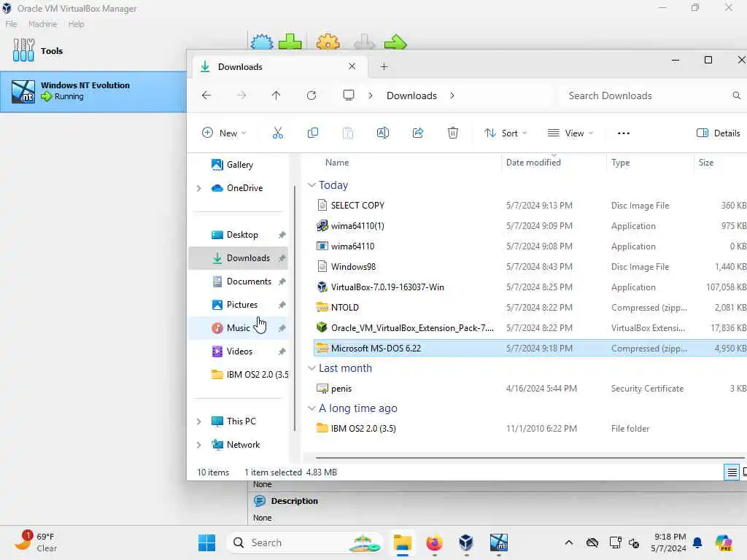Click the Copy icon in File Explorer toolbar

[x=313, y=133]
